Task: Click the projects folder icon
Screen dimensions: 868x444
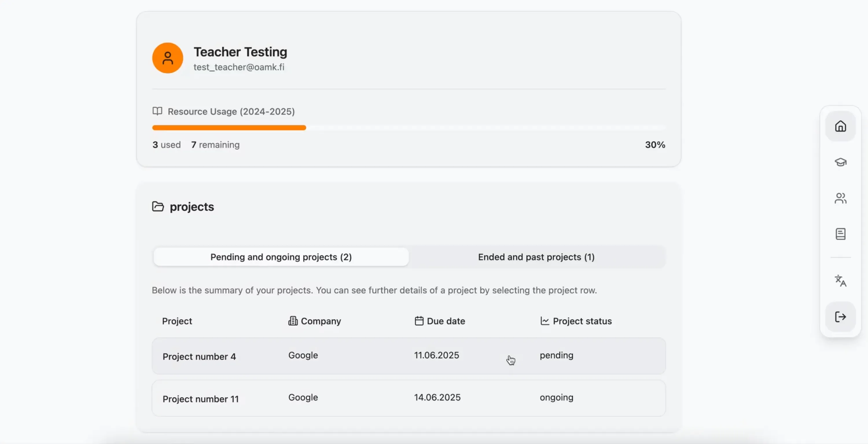Action: [158, 206]
